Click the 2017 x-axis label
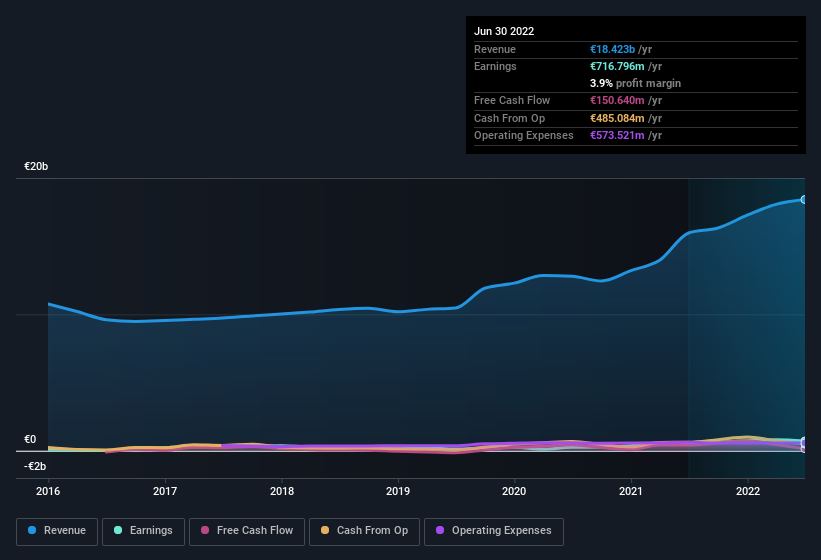Viewport: 821px width, 560px height. pyautogui.click(x=164, y=491)
